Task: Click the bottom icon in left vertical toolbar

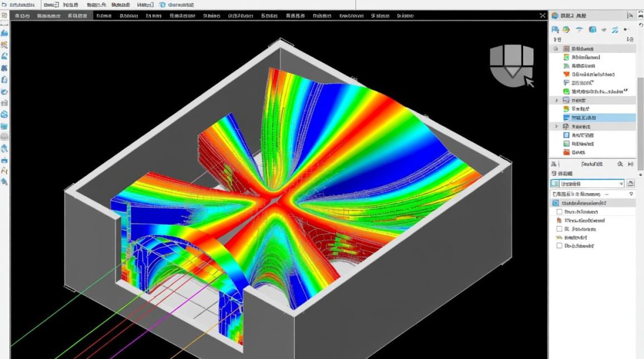Action: click(4, 182)
